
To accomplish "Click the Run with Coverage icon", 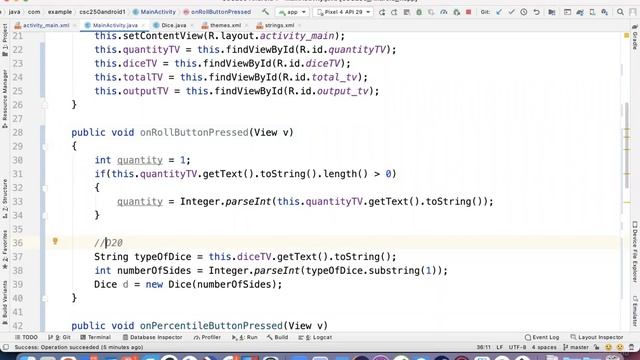I will [x=431, y=12].
